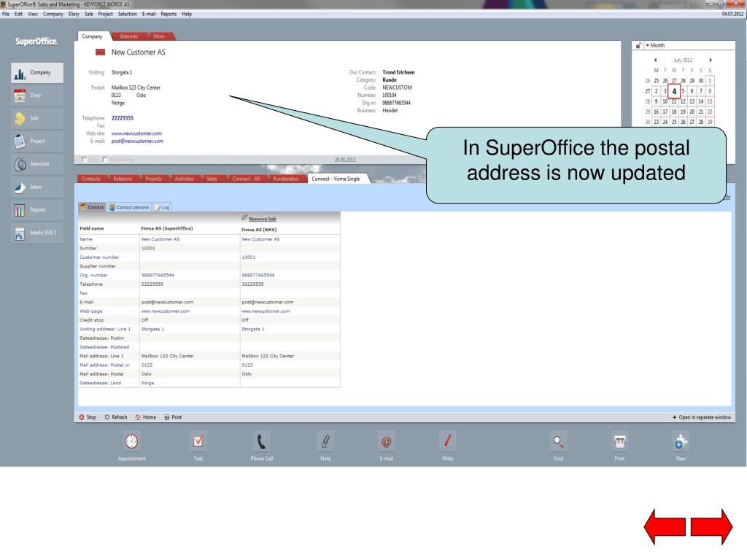Click Stop in the browser toolbar
This screenshot has width=747, height=560.
(88, 417)
